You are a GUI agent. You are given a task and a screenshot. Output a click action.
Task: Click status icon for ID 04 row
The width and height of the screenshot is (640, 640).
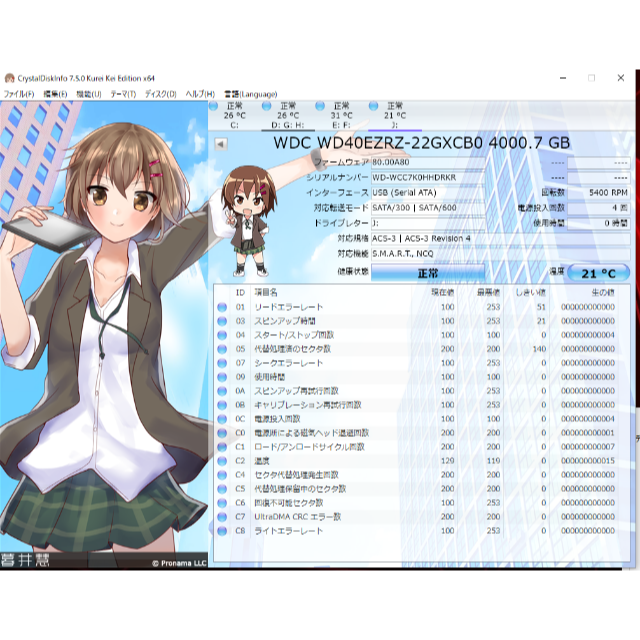tap(222, 335)
